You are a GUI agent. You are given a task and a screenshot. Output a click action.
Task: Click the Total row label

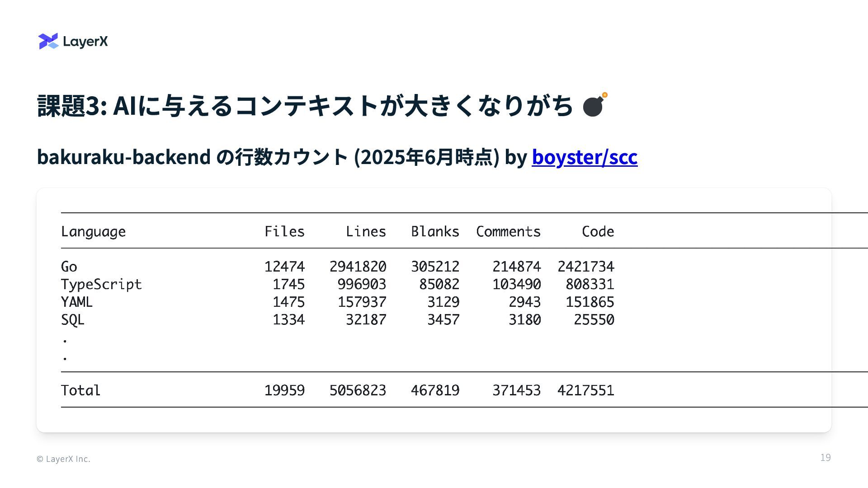pyautogui.click(x=81, y=390)
